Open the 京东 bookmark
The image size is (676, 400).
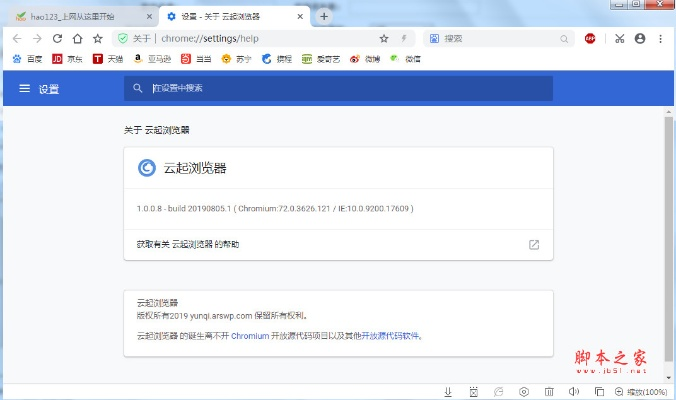click(x=63, y=59)
